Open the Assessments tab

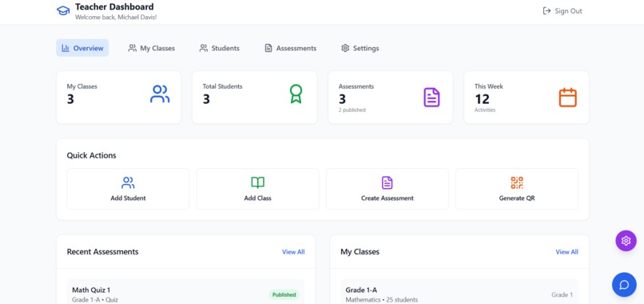(x=290, y=48)
